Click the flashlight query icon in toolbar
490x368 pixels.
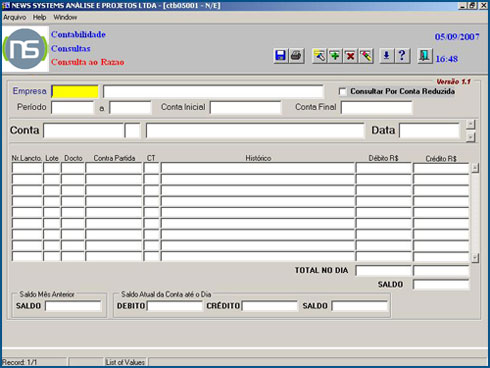click(x=319, y=56)
